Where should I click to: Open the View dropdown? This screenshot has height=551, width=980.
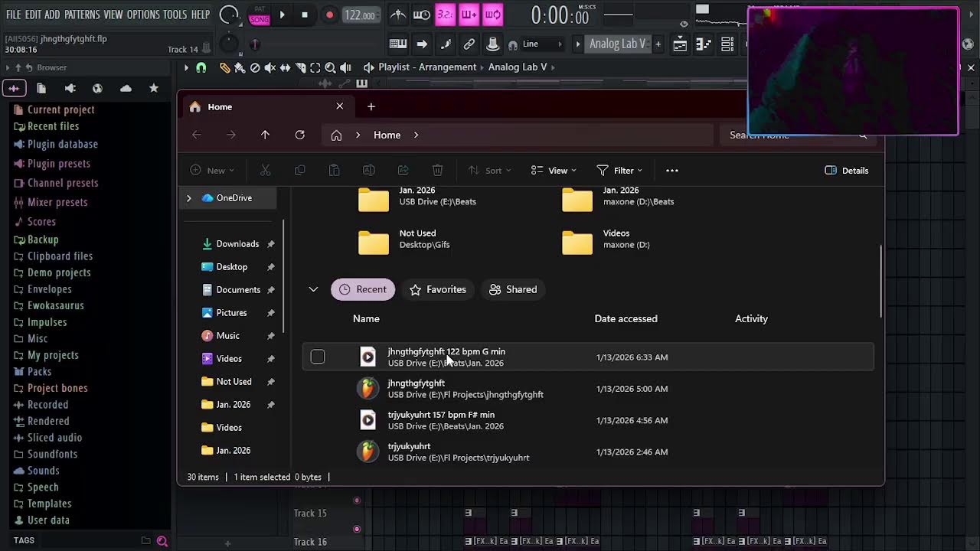[x=554, y=171]
